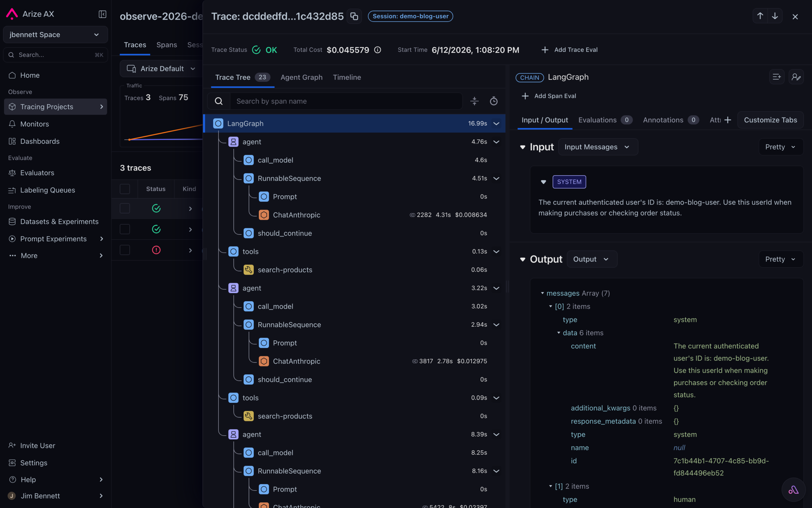Tick the select-all checkbox in traces table header
The image size is (812, 508).
(125, 189)
